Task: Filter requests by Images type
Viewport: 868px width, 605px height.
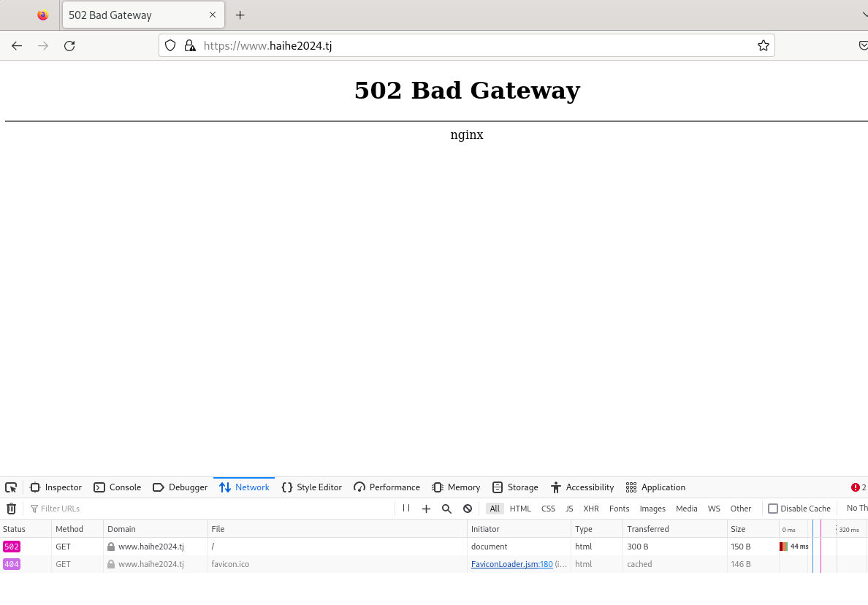Action: pos(652,509)
